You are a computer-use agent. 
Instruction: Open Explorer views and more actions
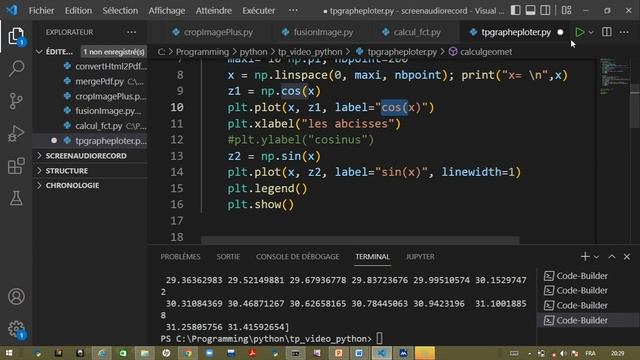click(131, 32)
